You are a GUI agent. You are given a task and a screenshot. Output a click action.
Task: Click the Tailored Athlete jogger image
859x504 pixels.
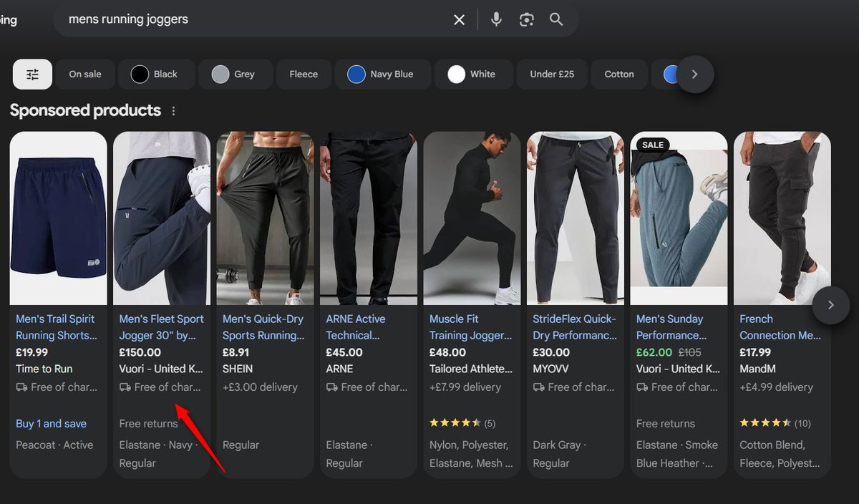(x=472, y=218)
